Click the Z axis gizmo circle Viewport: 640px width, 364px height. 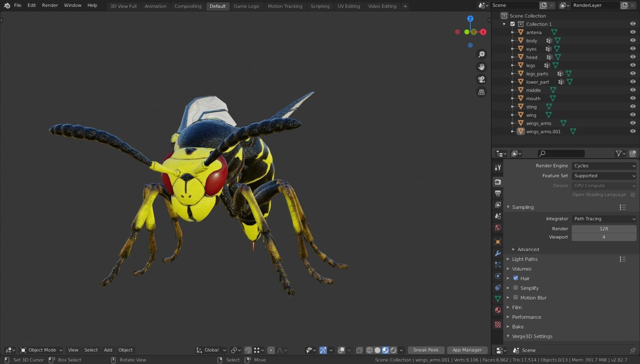(470, 19)
